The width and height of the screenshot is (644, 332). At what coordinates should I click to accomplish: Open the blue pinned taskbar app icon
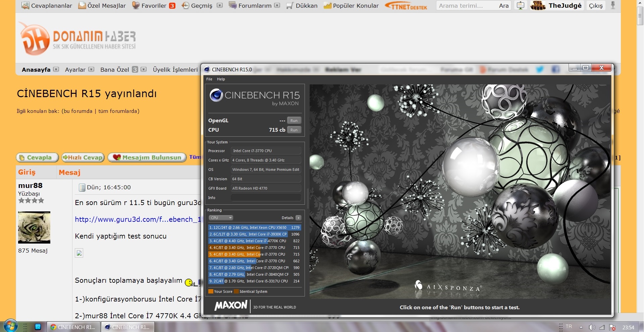pos(38,327)
